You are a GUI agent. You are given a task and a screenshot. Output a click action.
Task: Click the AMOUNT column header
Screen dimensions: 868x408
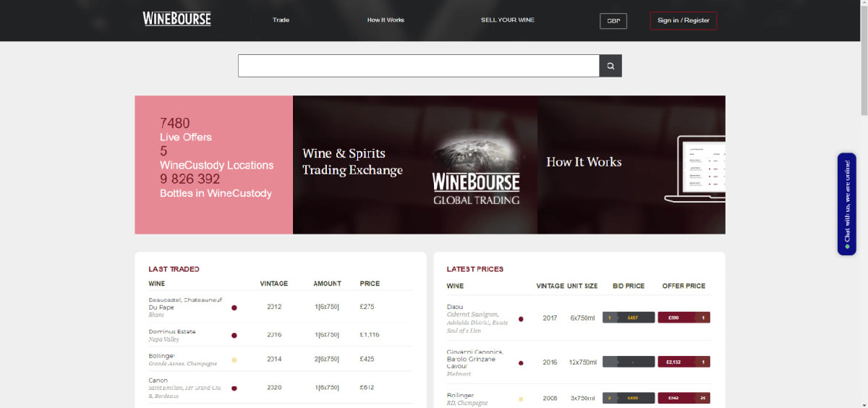tap(327, 284)
